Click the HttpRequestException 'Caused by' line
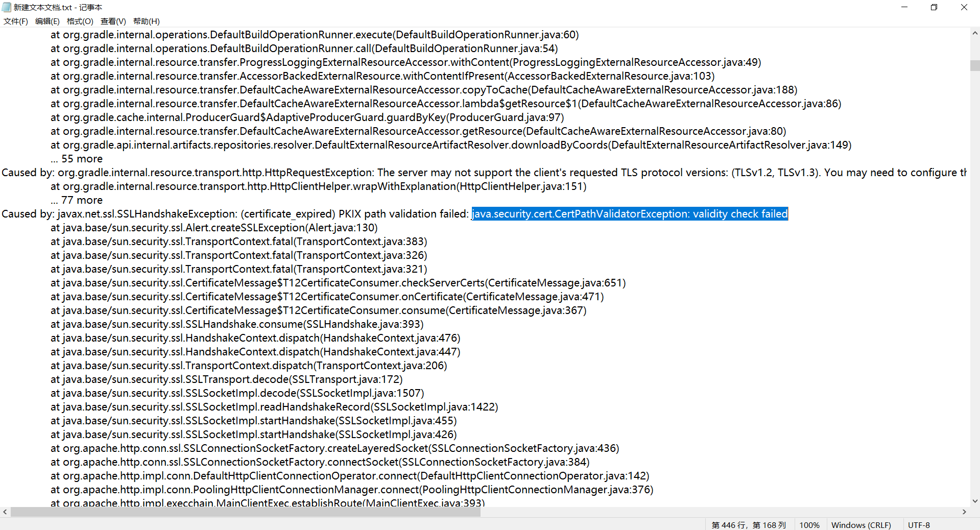 click(x=484, y=173)
